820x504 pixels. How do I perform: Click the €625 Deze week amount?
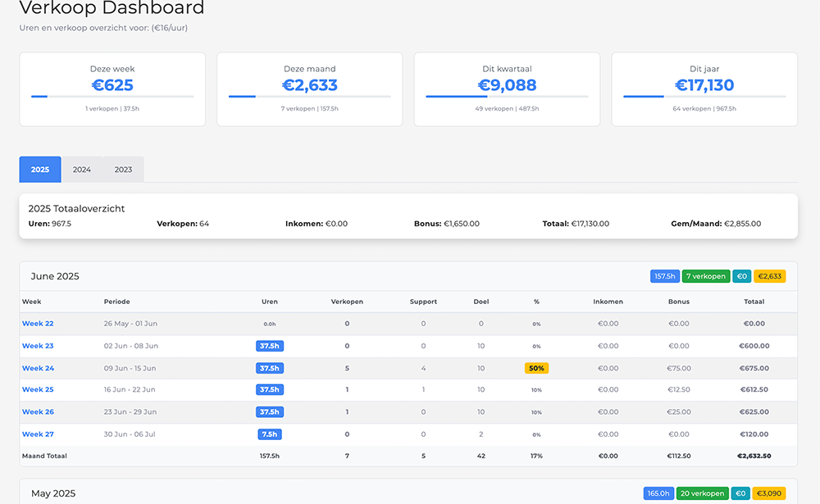[112, 85]
